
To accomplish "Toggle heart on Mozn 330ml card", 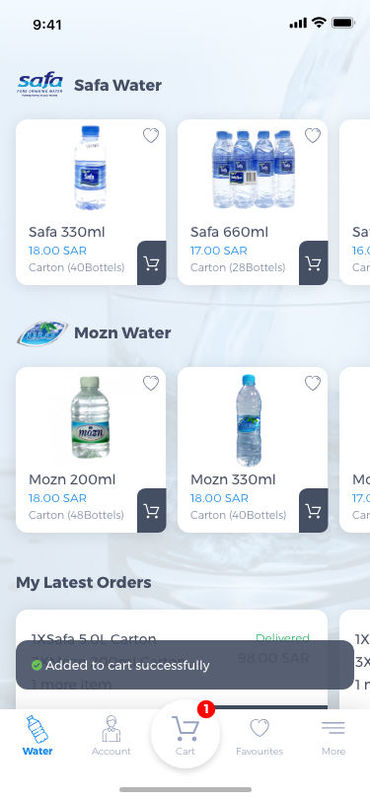I will [313, 383].
